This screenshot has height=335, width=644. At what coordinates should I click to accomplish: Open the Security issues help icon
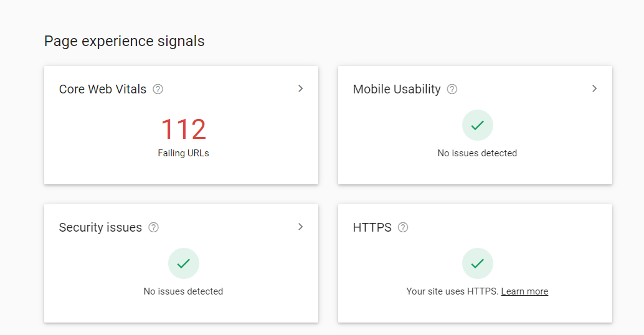154,227
